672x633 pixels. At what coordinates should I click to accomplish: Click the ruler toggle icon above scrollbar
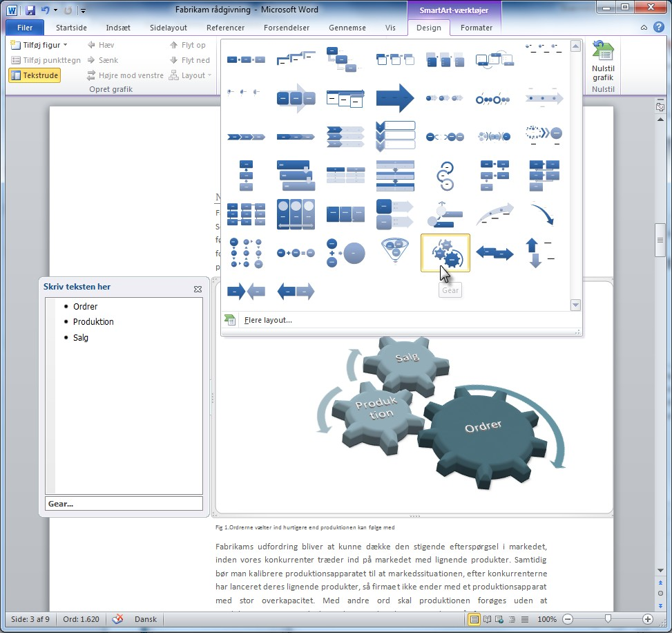[x=660, y=106]
